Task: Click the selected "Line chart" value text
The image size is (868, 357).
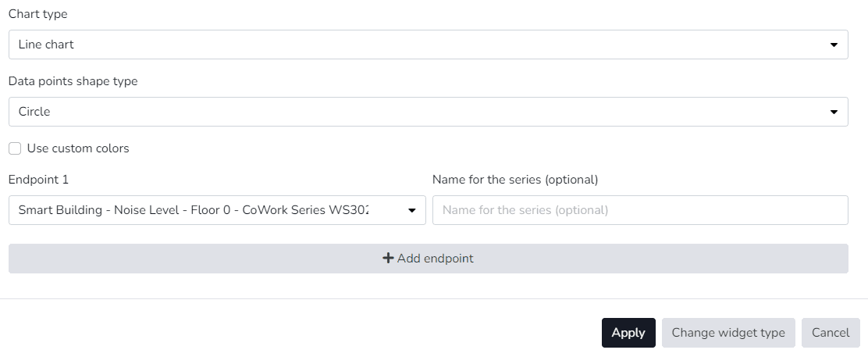Action: [46, 45]
